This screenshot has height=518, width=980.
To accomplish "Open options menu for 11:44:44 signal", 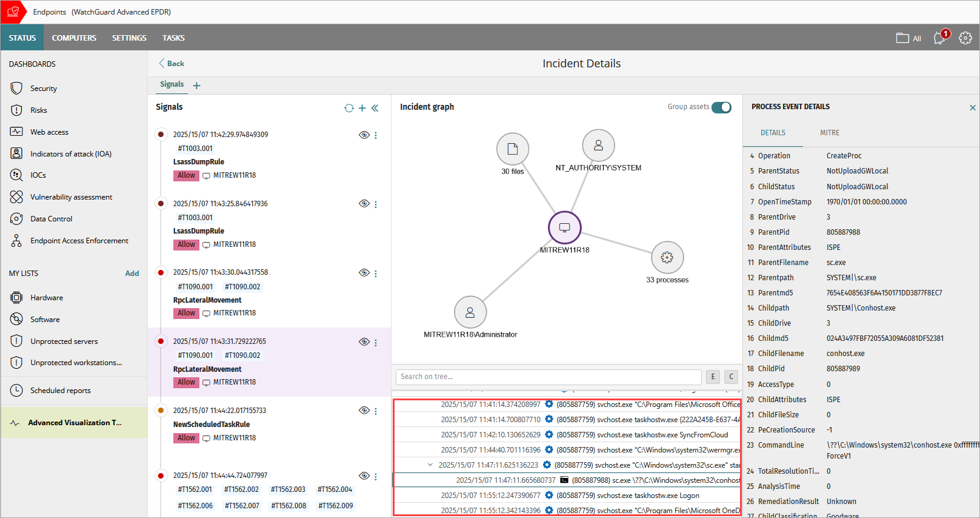I will point(376,476).
